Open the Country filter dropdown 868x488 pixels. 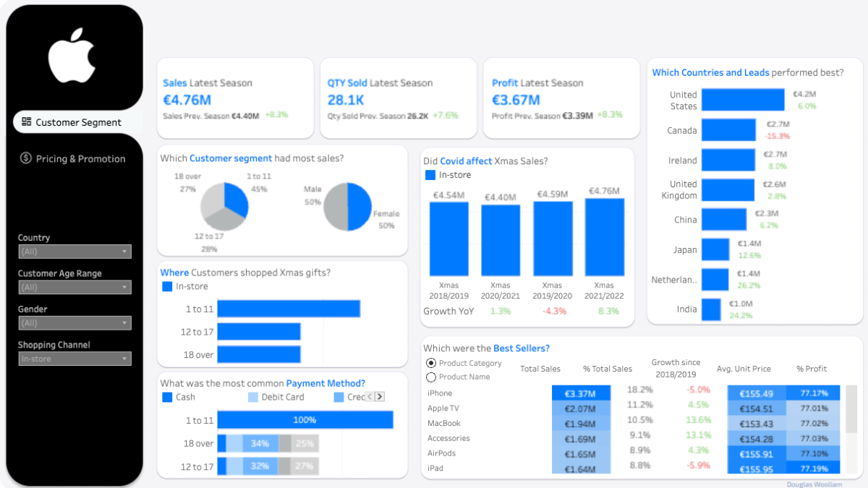click(75, 252)
